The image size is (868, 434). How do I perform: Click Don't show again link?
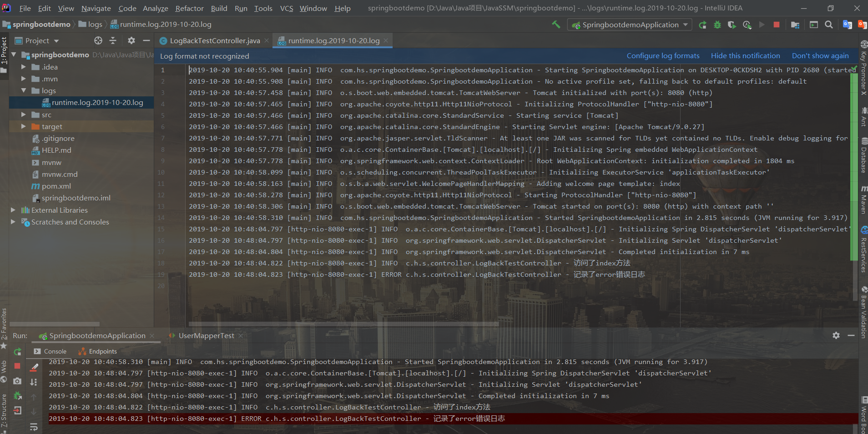click(820, 55)
